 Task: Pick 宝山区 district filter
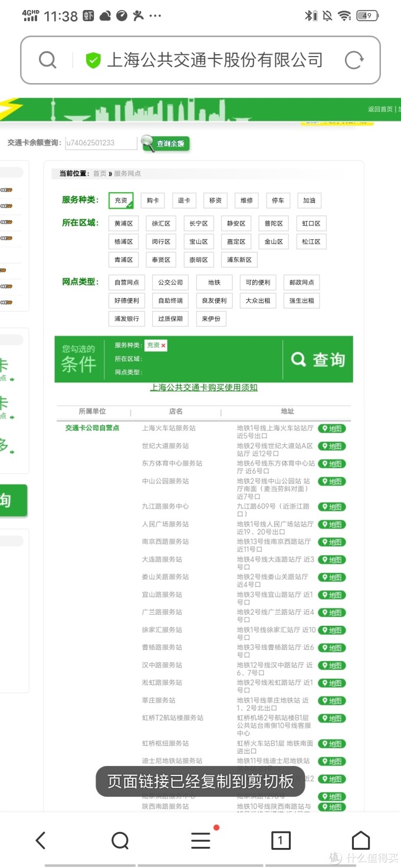(199, 242)
